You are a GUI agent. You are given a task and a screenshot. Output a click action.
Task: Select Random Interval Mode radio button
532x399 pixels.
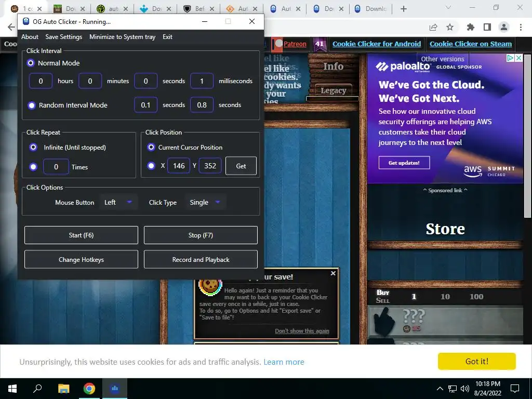point(32,105)
